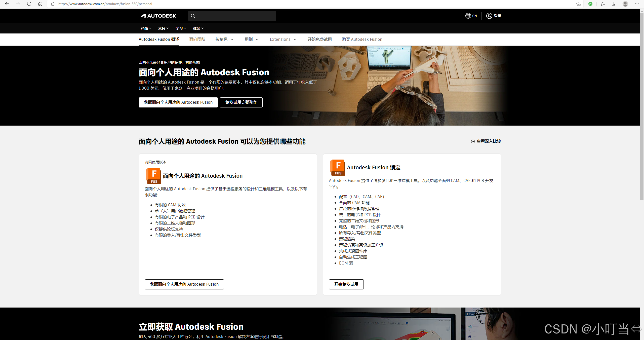The width and height of the screenshot is (644, 340).
Task: Click the CN globe language icon
Action: point(468,16)
